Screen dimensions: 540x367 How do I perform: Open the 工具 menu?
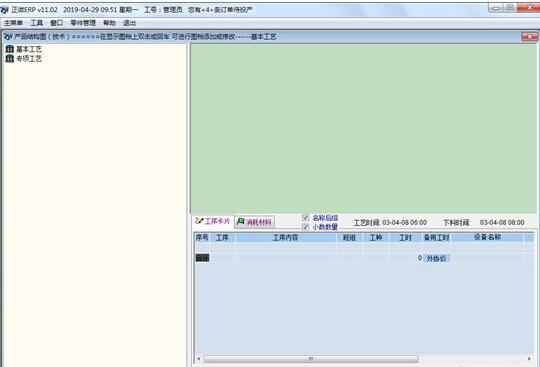point(36,23)
